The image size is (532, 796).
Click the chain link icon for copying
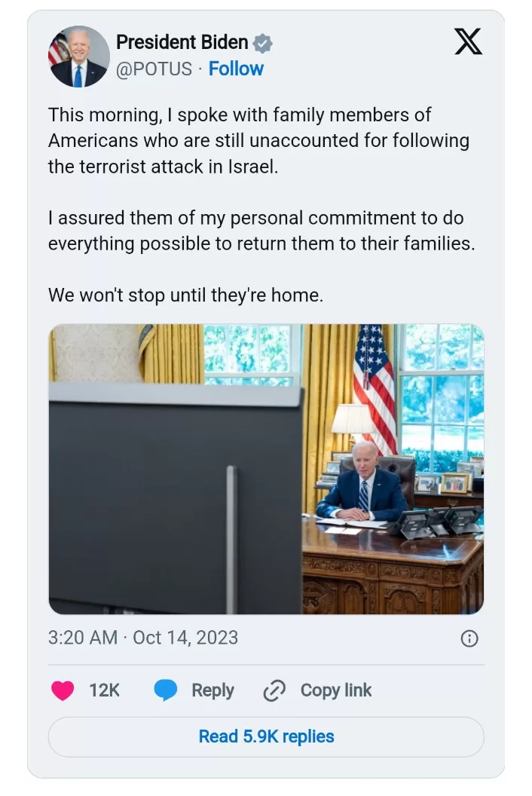pyautogui.click(x=274, y=690)
